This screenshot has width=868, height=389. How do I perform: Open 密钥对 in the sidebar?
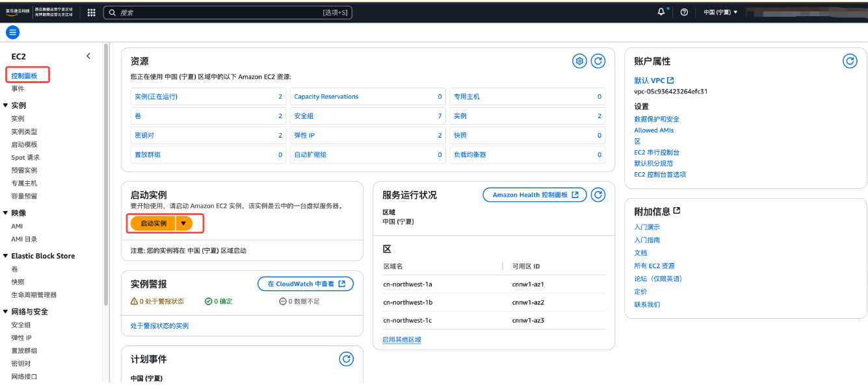tap(21, 364)
